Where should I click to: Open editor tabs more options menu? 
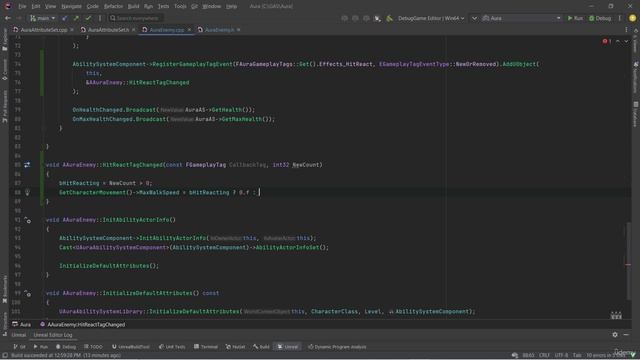click(626, 30)
